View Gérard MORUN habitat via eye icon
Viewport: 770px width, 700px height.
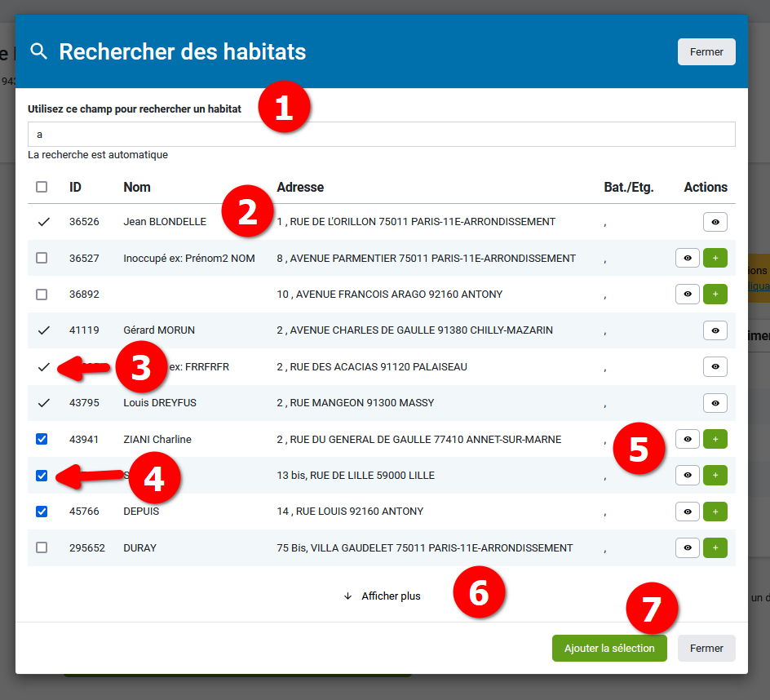tap(715, 330)
